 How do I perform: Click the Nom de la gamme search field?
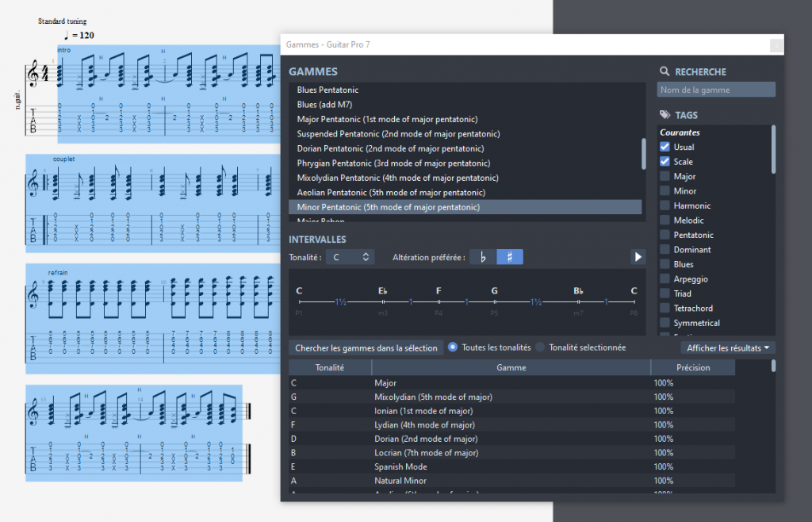(x=716, y=90)
